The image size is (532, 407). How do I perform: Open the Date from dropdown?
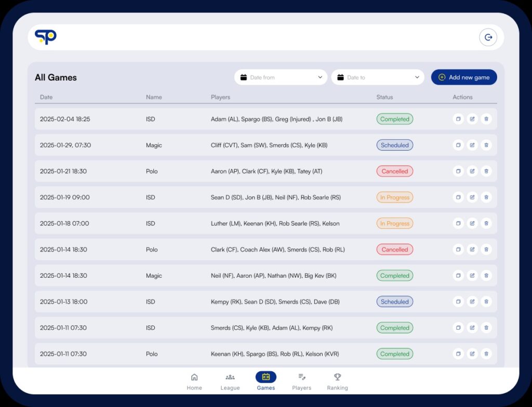pos(321,77)
